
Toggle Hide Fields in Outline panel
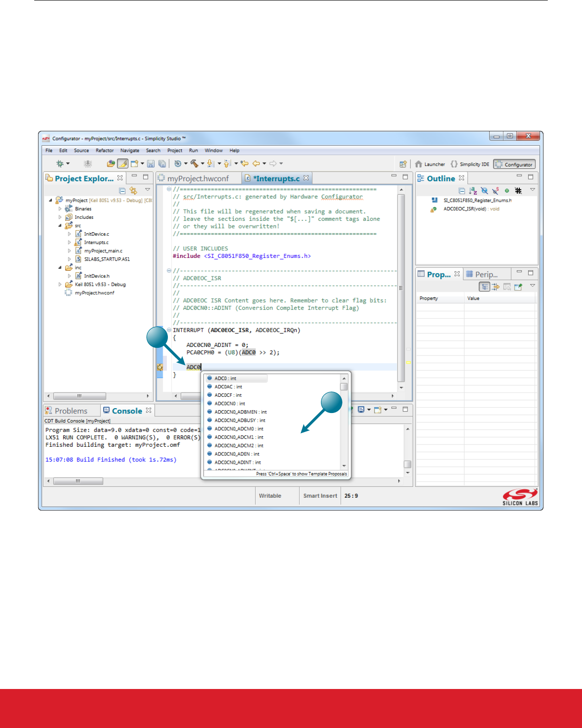(x=485, y=190)
